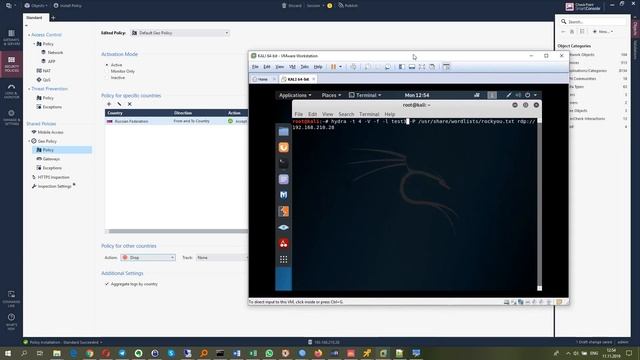This screenshot has width=640, height=360.
Task: Open What's New in SmartConsole sidebar
Action: (11, 322)
